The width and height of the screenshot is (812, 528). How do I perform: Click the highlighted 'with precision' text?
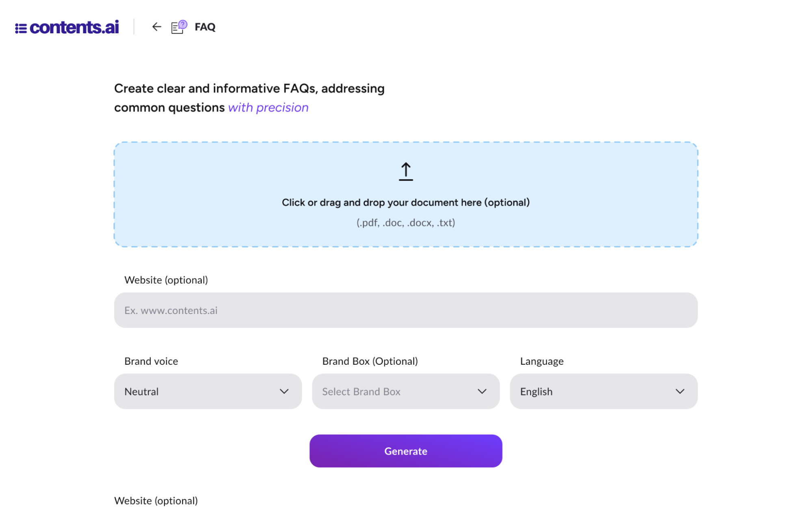point(268,107)
